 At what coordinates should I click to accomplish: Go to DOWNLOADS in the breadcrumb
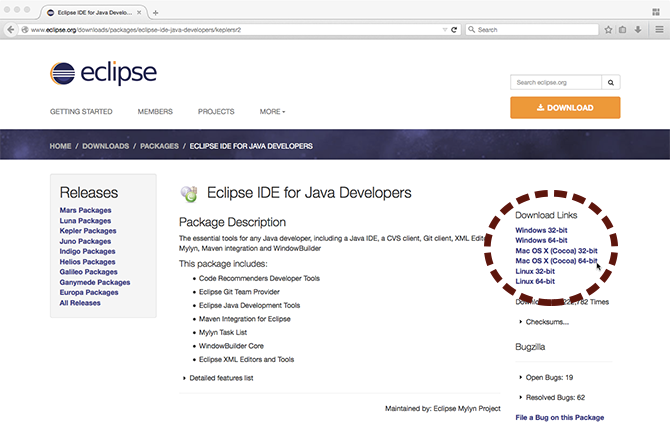[106, 146]
